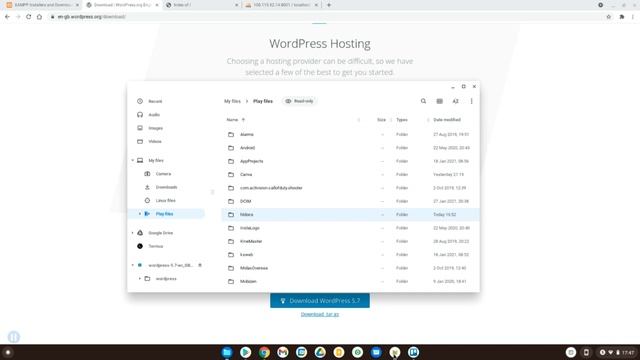
Task: Select the highlighted folder dated Today
Action: pyautogui.click(x=351, y=215)
